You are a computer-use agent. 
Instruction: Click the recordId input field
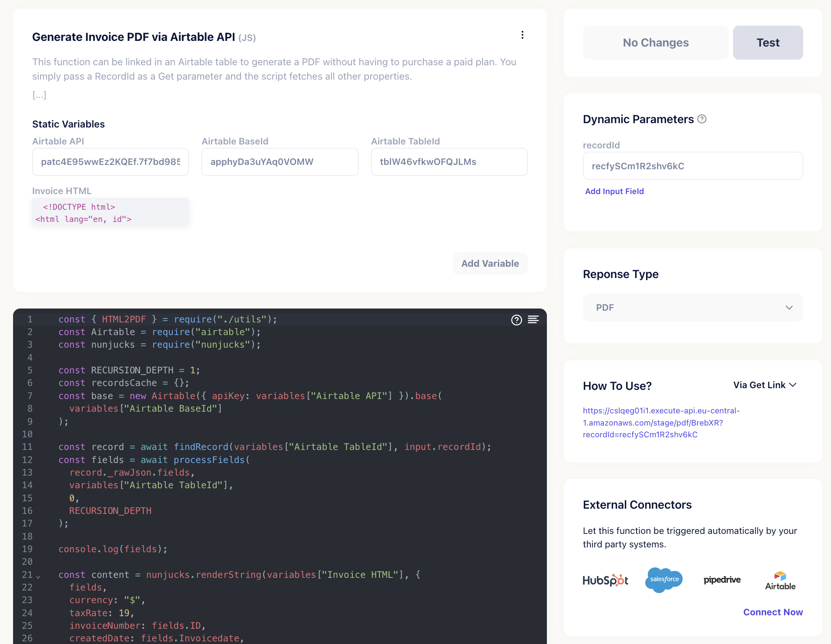[692, 166]
